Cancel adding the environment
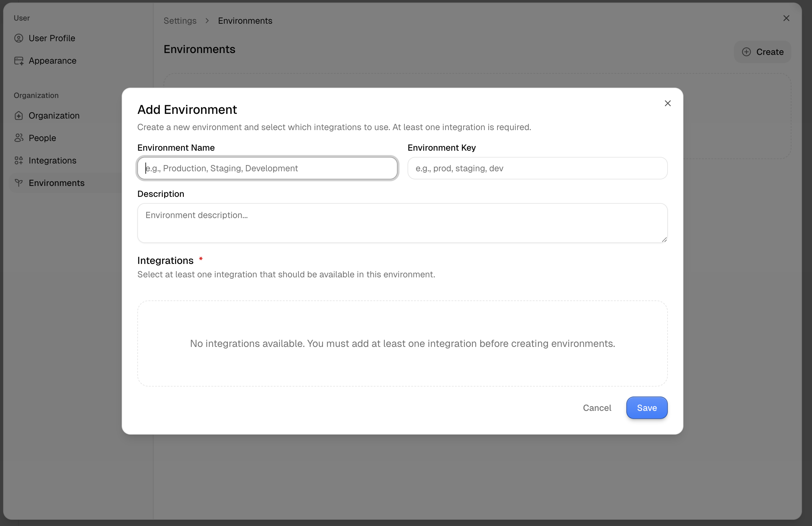 click(x=596, y=408)
